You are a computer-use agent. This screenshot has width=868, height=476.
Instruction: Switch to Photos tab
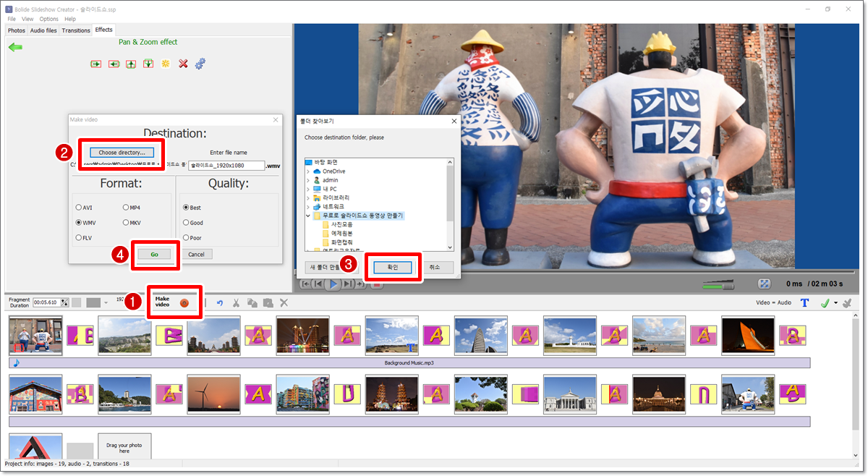point(16,30)
